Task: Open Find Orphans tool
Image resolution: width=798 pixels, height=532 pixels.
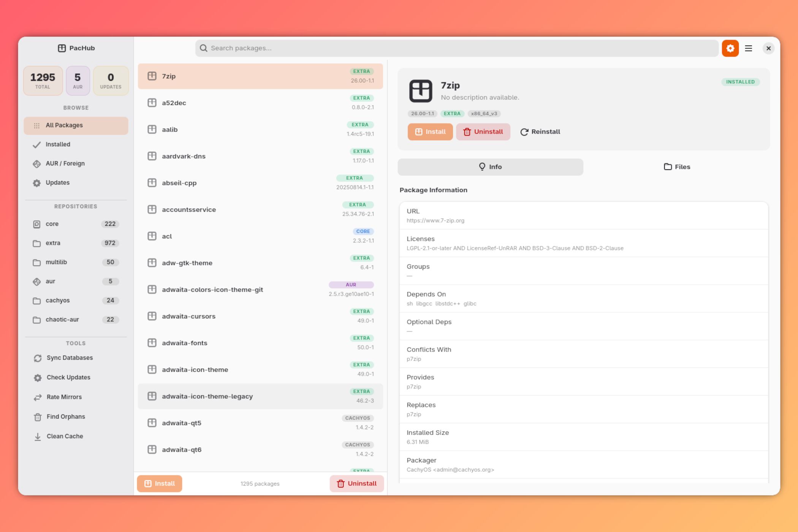Action: pos(65,416)
